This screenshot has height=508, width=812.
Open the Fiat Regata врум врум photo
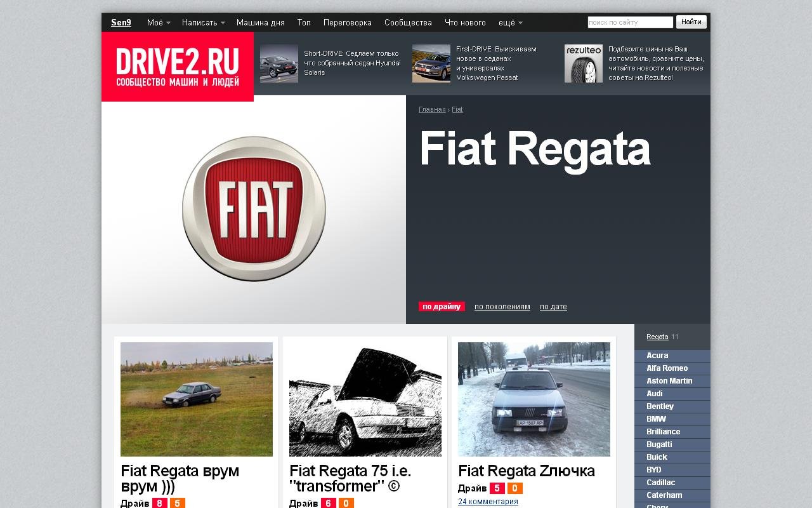pyautogui.click(x=197, y=399)
